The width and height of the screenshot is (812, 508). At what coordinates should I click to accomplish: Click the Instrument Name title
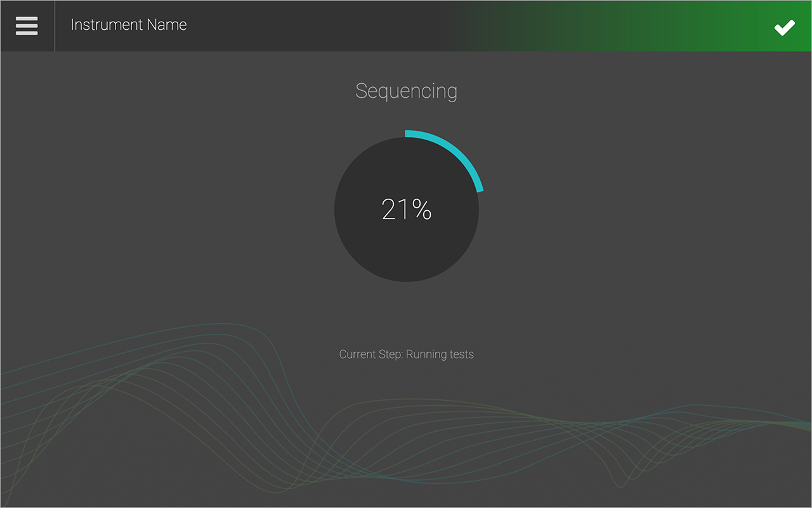tap(129, 25)
